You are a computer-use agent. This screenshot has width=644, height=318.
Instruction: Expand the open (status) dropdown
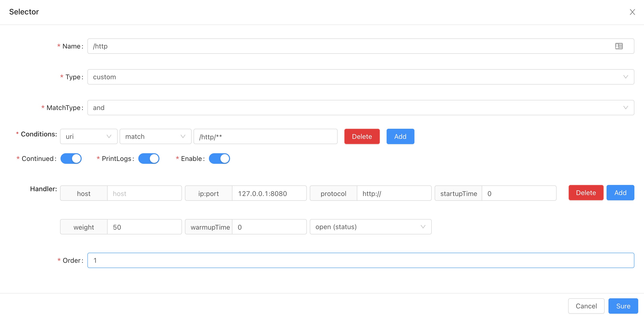[370, 227]
